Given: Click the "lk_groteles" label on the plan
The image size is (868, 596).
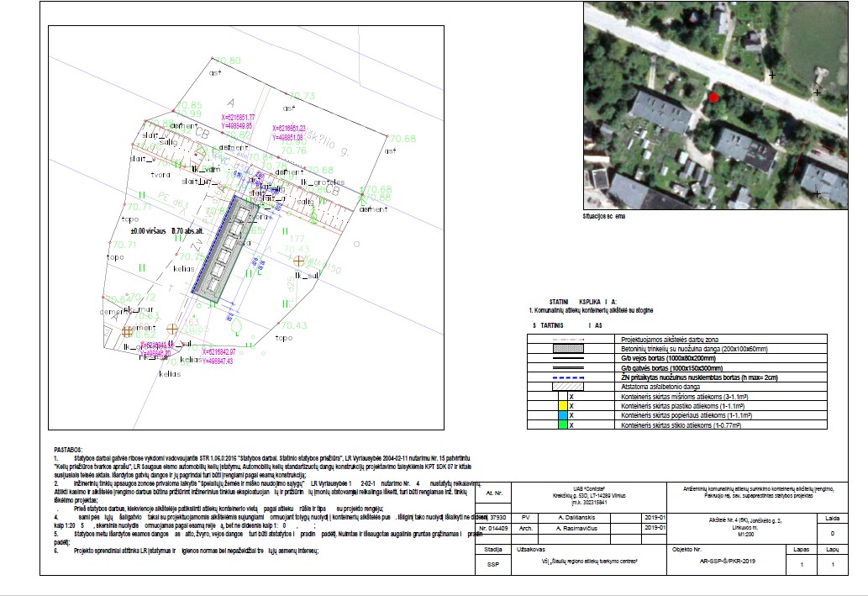Looking at the screenshot, I should point(323,182).
